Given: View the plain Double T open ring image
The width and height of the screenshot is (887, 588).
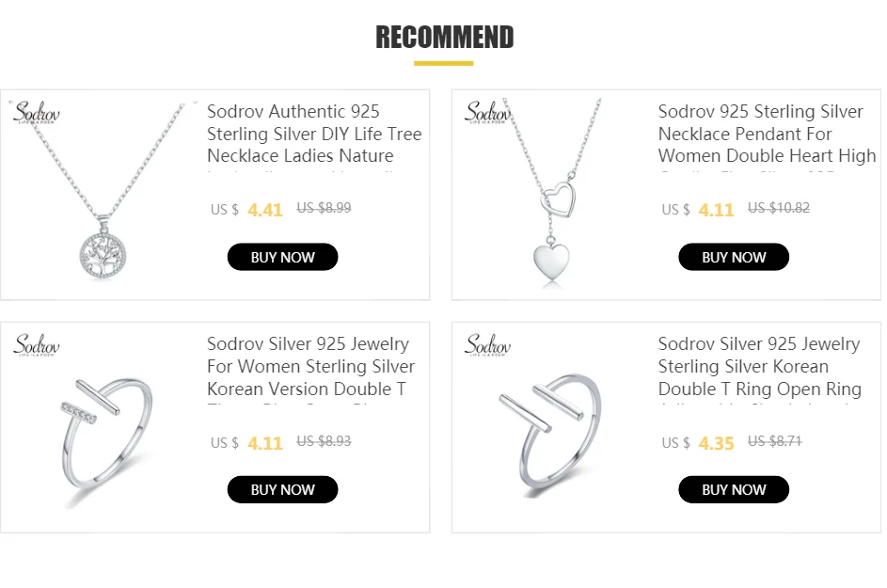Looking at the screenshot, I should [x=553, y=428].
